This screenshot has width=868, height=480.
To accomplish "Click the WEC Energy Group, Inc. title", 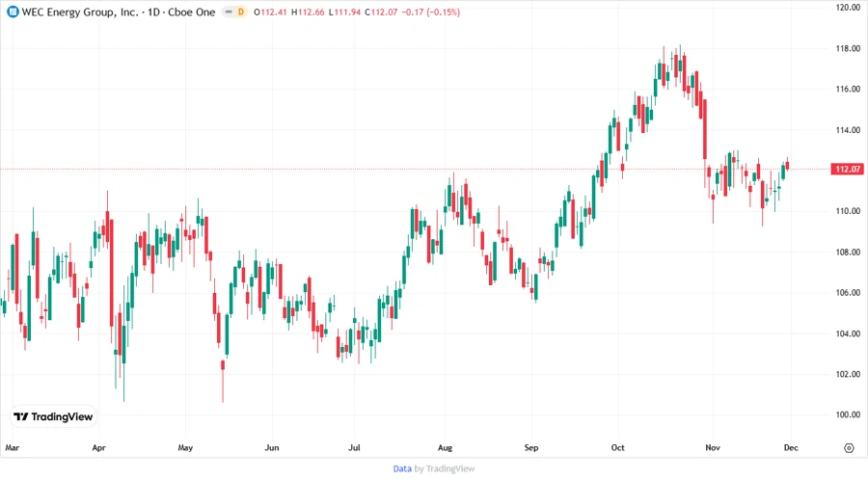I will [x=80, y=13].
